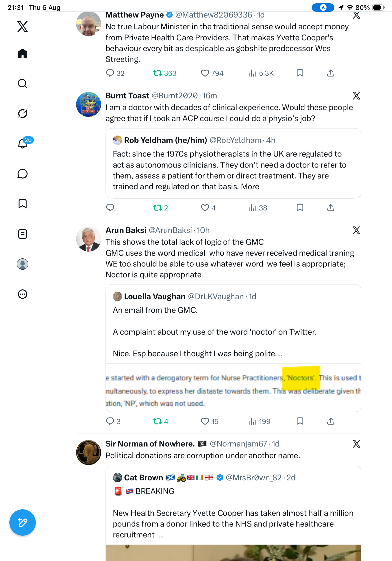This screenshot has width=392, height=561.
Task: Open Grok options on Burnt Toast's post
Action: click(356, 96)
